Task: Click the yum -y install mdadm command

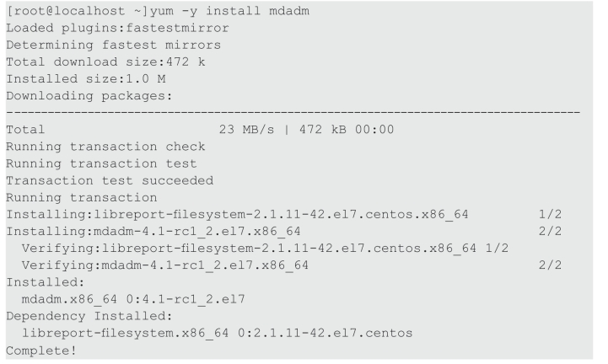Action: coord(229,11)
